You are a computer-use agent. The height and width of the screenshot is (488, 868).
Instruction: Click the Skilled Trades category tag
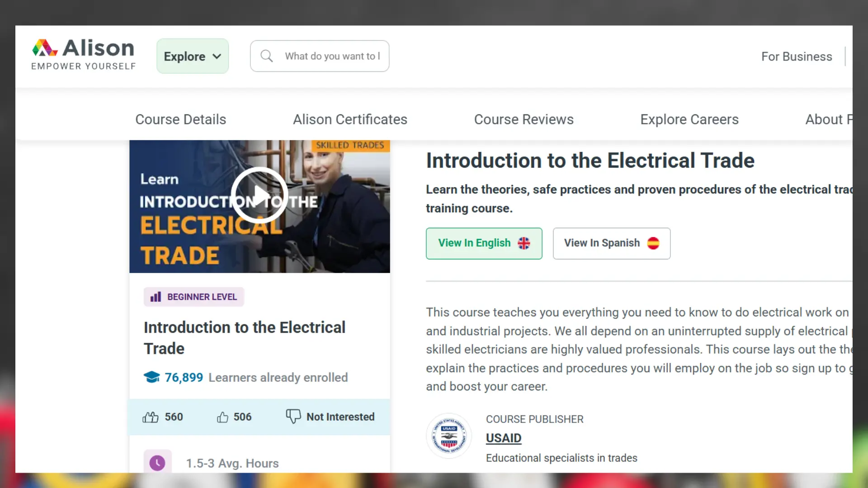tap(350, 145)
